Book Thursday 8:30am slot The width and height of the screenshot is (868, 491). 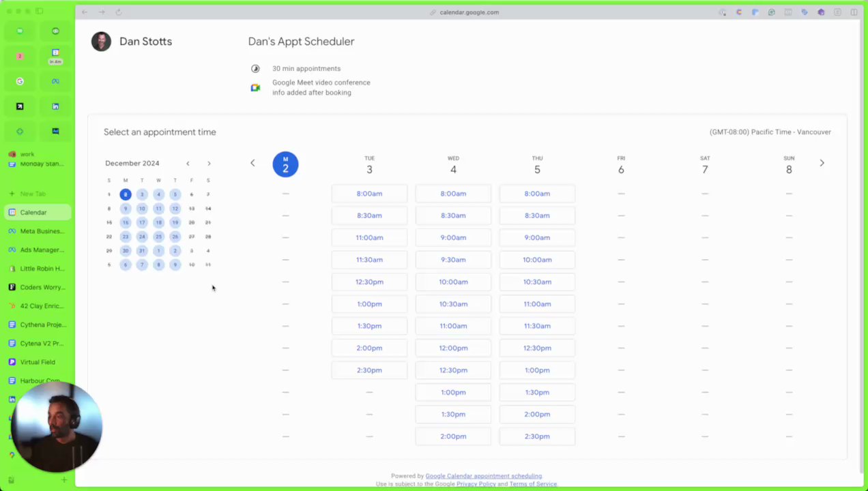click(x=537, y=215)
